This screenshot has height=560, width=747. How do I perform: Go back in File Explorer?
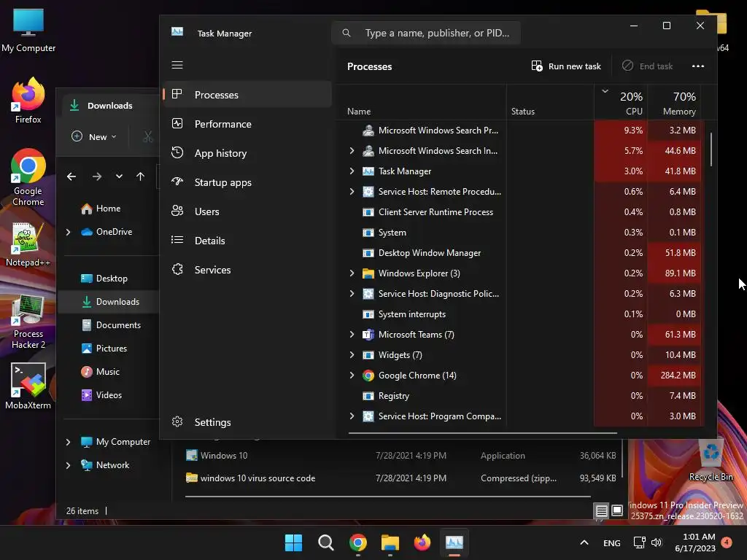pos(71,176)
